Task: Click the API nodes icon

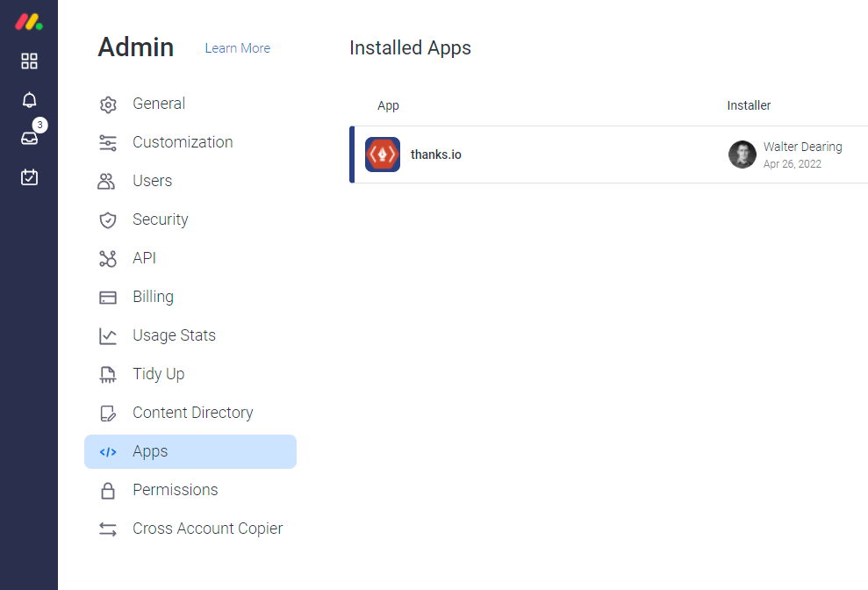Action: pos(108,259)
